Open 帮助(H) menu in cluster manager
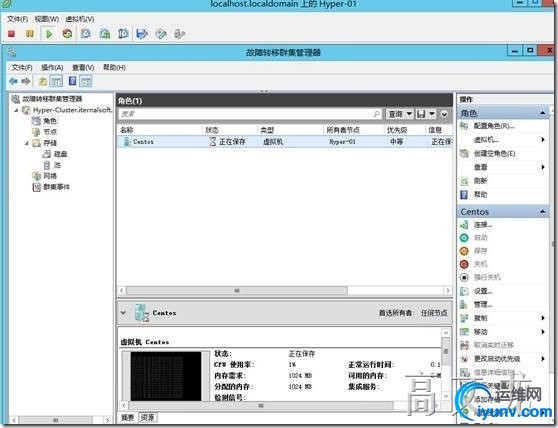This screenshot has height=428, width=558. tap(114, 67)
